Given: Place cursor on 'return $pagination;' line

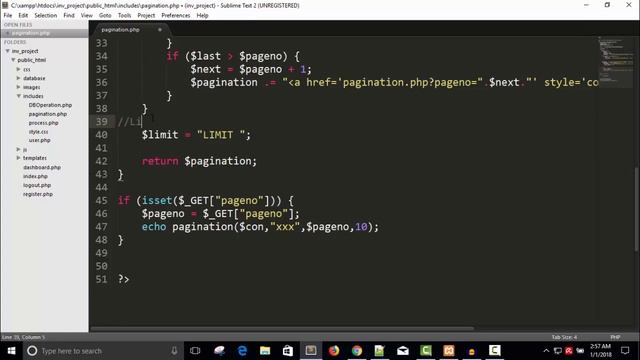Looking at the screenshot, I should [199, 161].
